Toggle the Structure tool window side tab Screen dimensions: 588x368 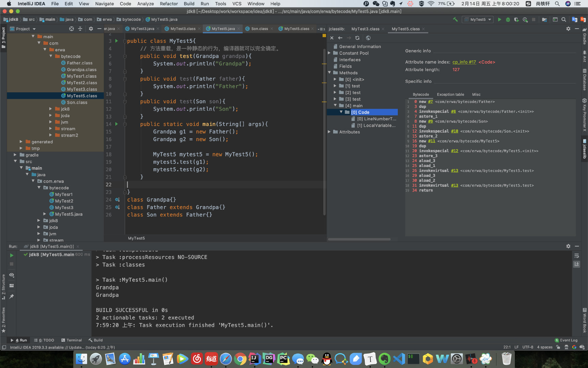click(x=3, y=287)
